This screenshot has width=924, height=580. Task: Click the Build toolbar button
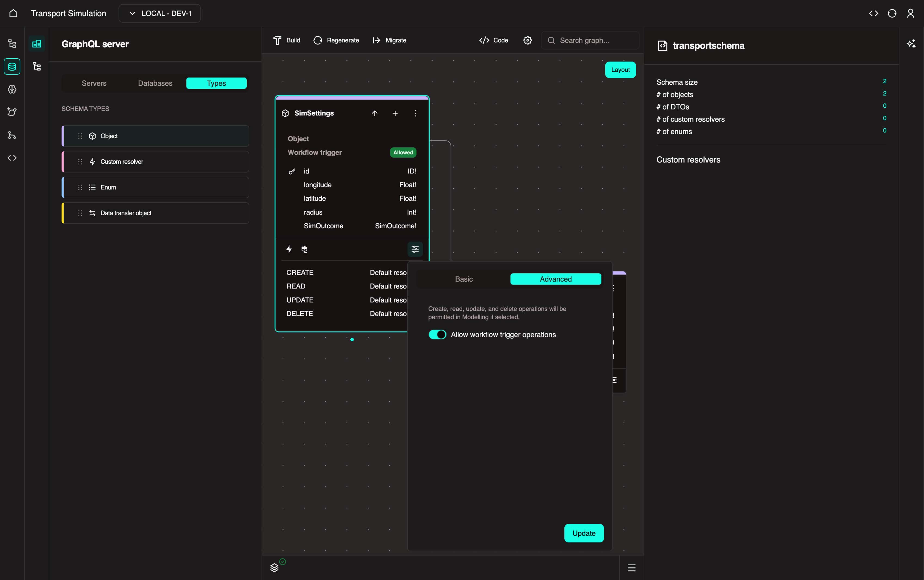point(286,40)
